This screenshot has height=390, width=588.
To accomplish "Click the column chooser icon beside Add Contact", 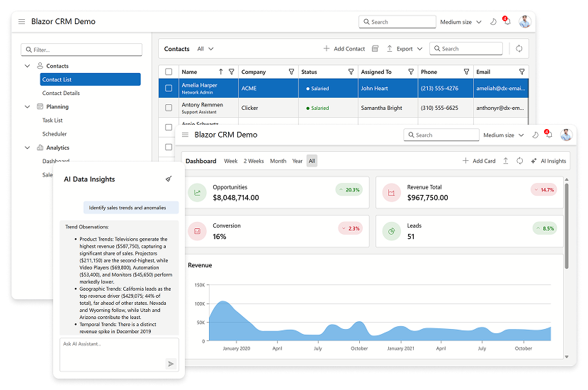I will coord(375,49).
